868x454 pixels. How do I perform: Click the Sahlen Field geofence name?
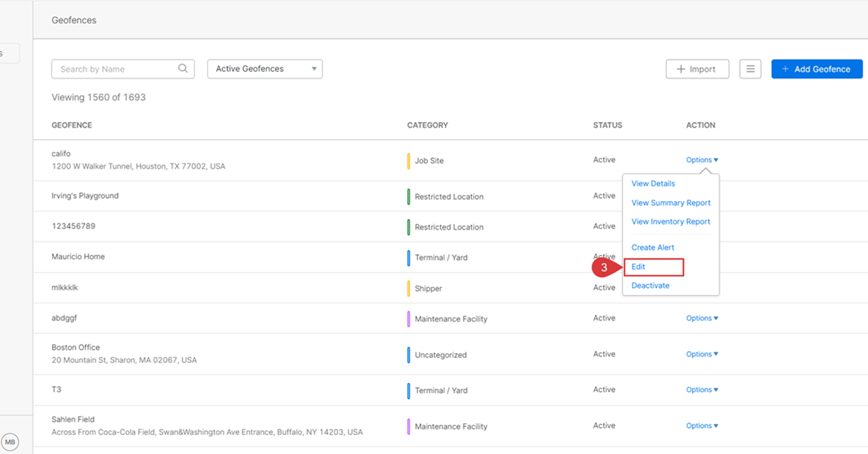click(x=73, y=419)
